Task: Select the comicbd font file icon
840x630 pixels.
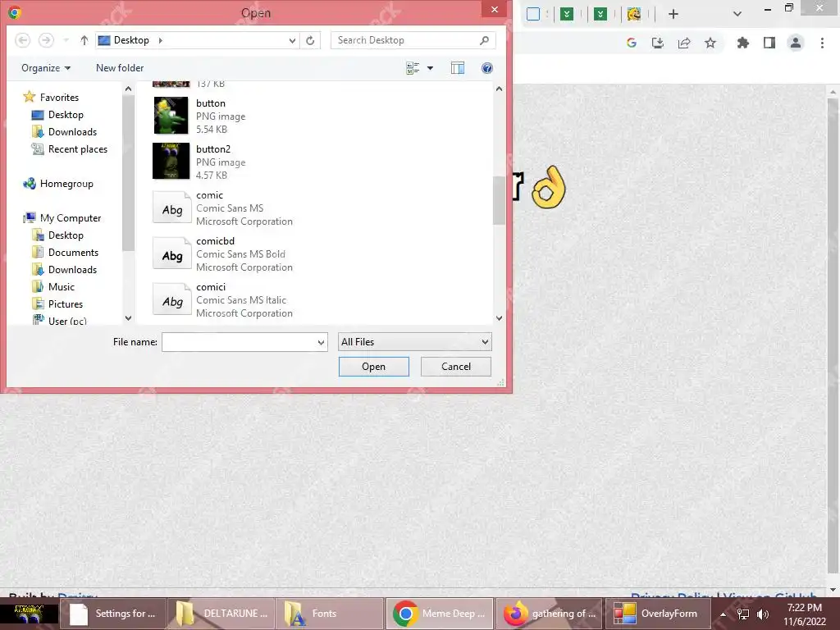Action: 171,253
